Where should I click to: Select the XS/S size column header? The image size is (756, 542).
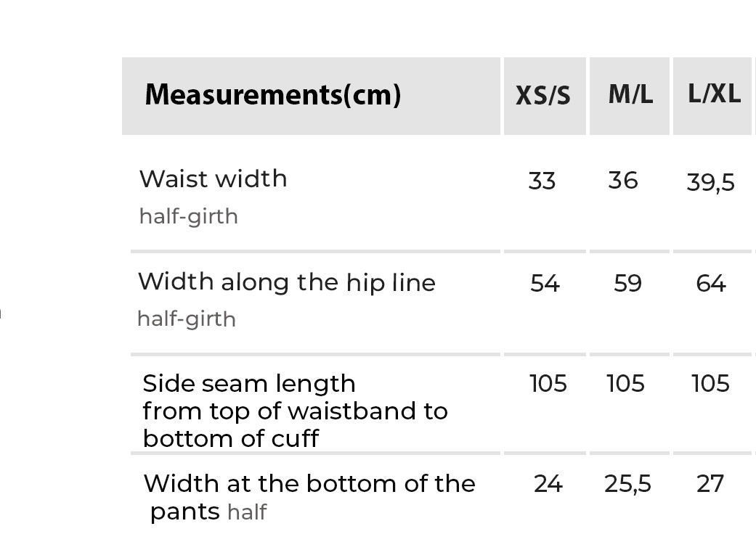(x=543, y=96)
